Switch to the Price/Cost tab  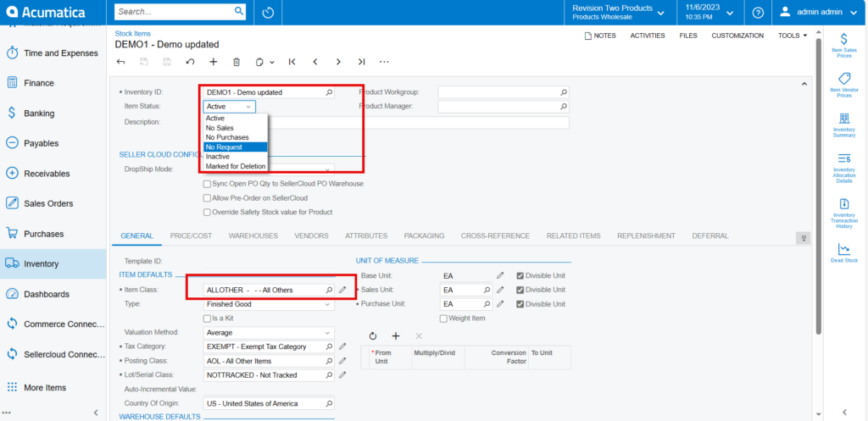click(x=191, y=235)
